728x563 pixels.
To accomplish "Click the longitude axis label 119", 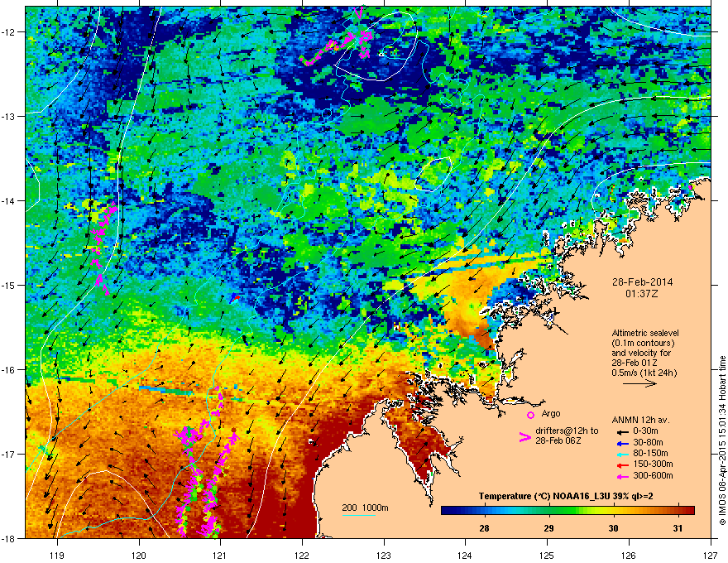I will (x=57, y=555).
